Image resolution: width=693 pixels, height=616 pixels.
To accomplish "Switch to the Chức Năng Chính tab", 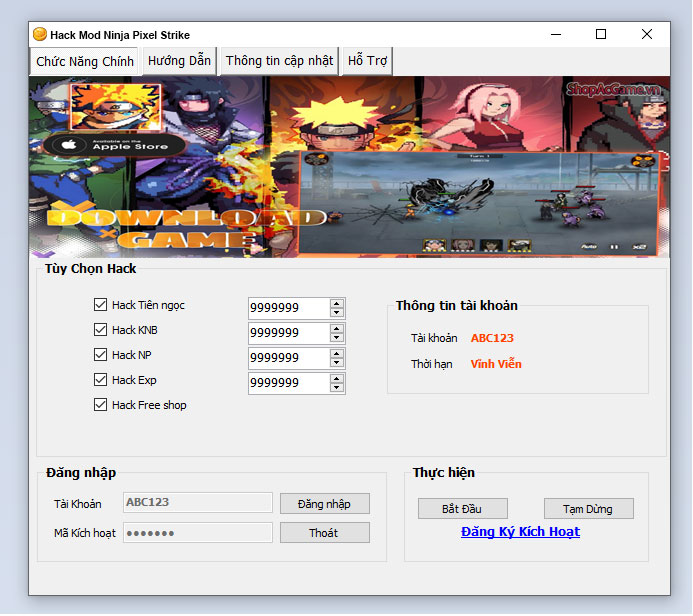I will (x=85, y=61).
